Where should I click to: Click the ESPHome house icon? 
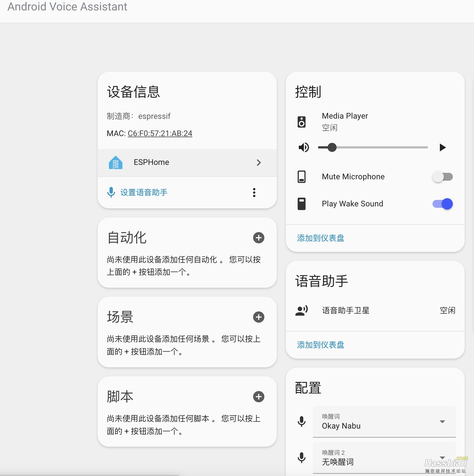pos(116,163)
